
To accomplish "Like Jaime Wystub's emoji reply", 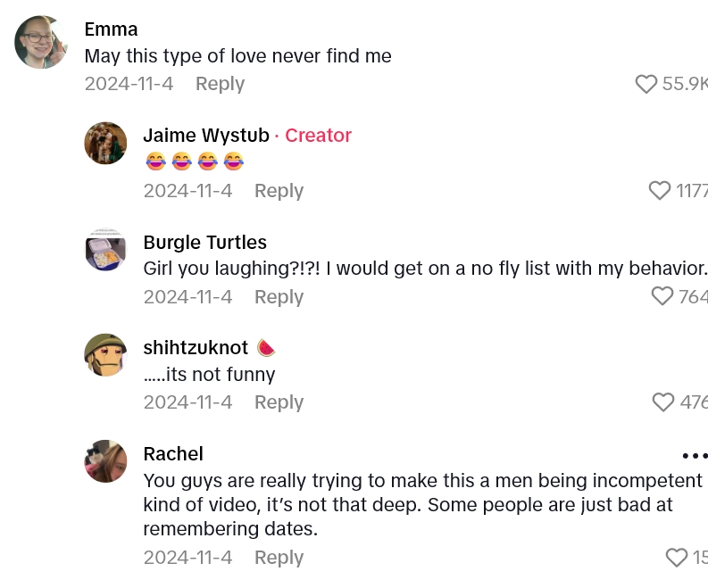I will pos(660,190).
